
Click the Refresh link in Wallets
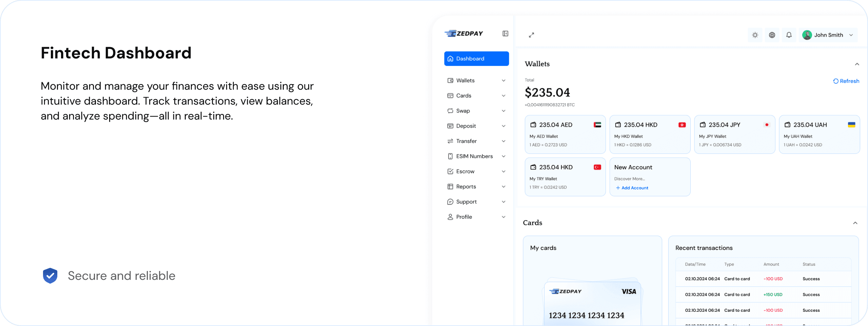(846, 81)
